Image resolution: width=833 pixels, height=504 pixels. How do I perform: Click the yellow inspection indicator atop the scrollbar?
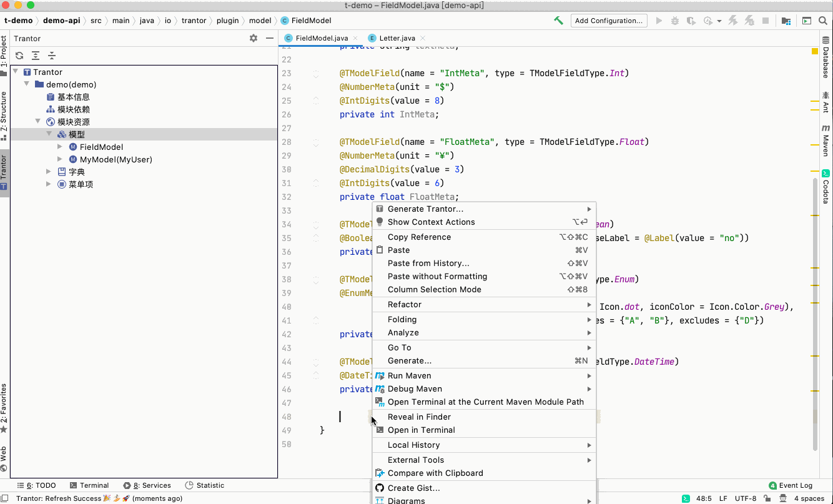[x=815, y=51]
